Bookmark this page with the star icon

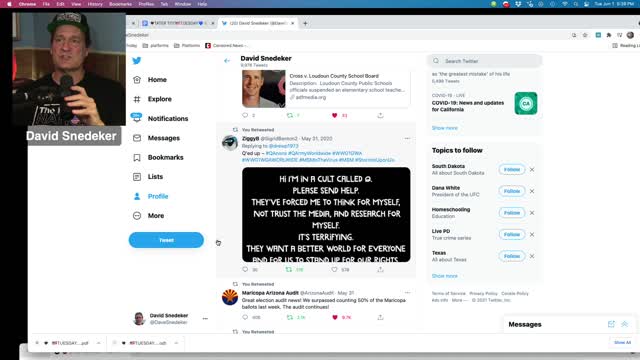(585, 35)
